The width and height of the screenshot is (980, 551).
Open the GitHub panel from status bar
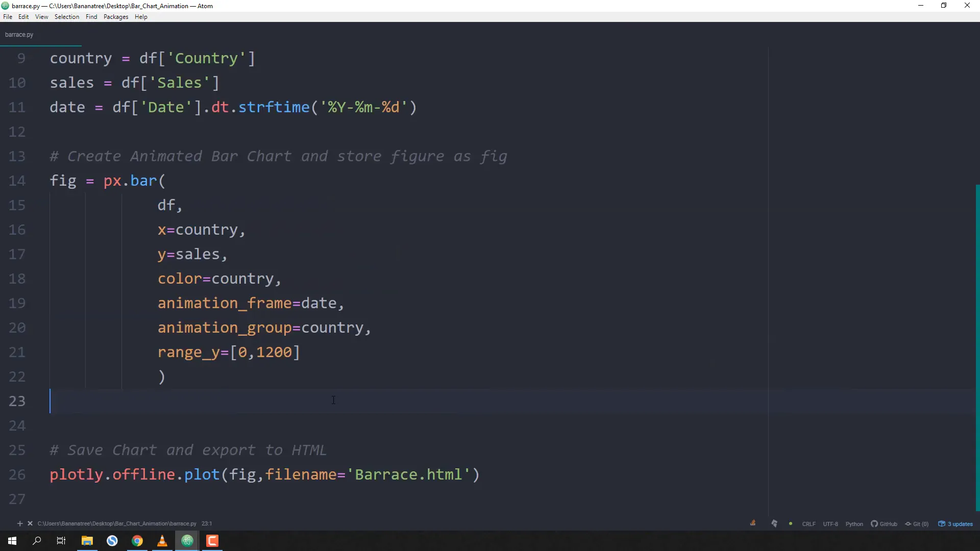point(884,524)
